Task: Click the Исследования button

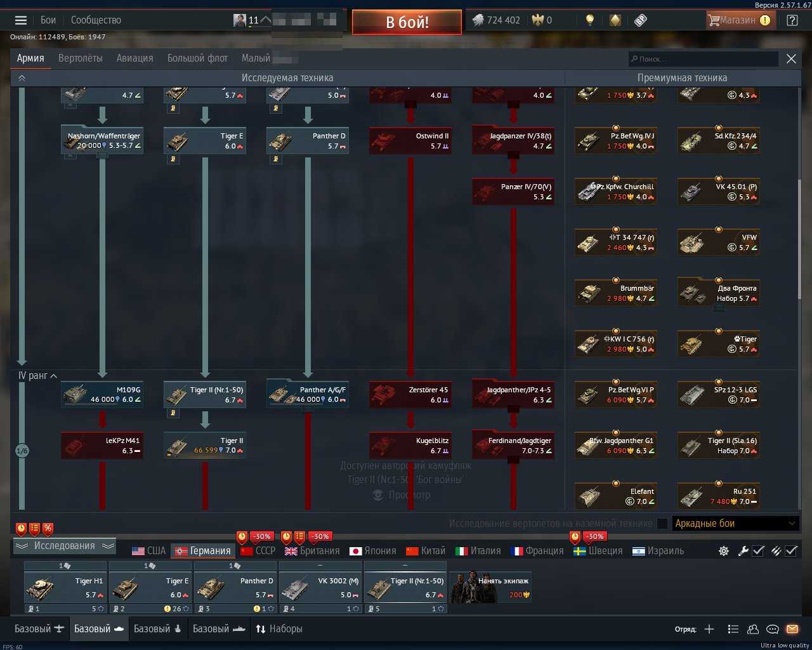Action: pos(65,546)
